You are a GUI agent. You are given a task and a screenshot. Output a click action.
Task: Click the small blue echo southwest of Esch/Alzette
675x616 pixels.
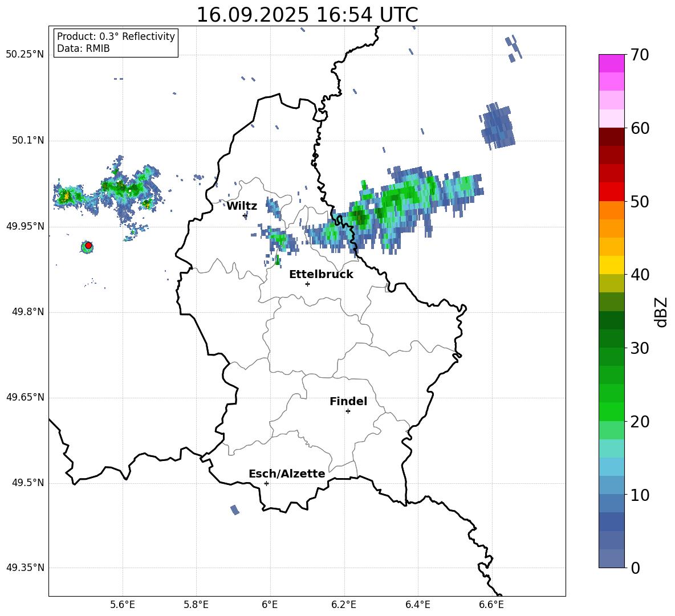point(235,510)
